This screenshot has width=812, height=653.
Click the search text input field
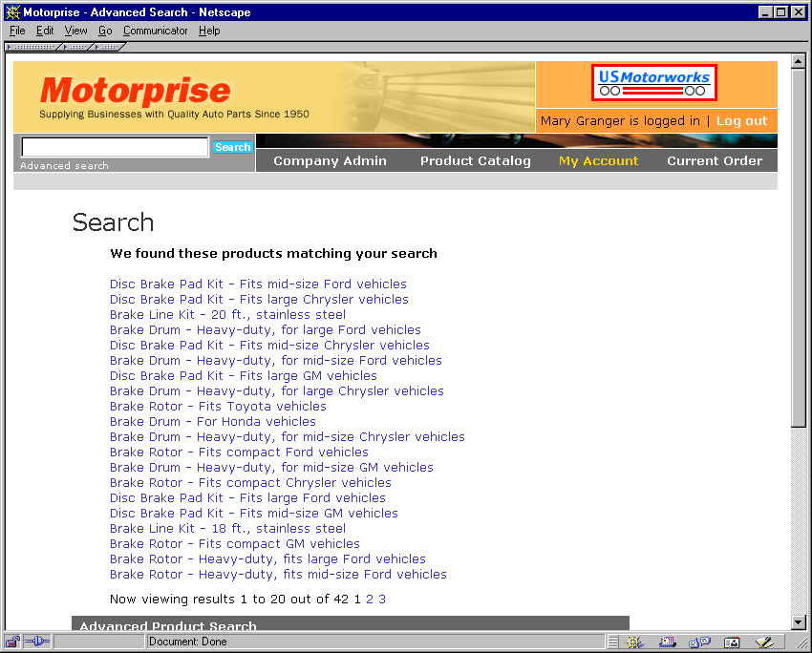[x=115, y=147]
